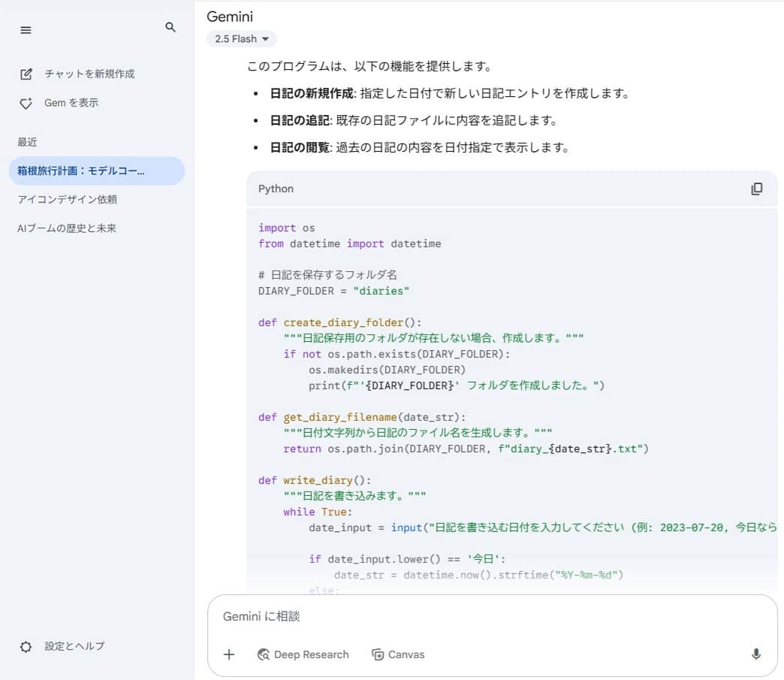The height and width of the screenshot is (680, 784).
Task: Start a new chat with the compose icon
Action: pos(26,74)
